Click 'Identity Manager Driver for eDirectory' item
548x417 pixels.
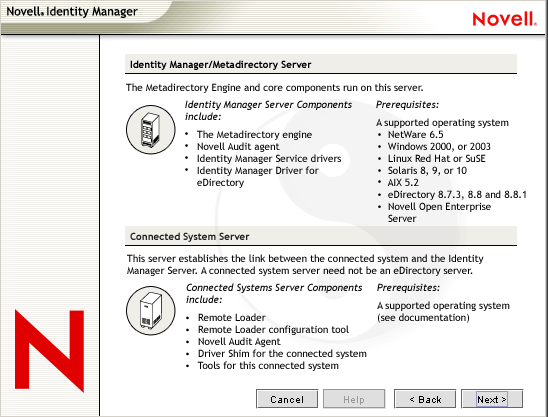click(258, 177)
